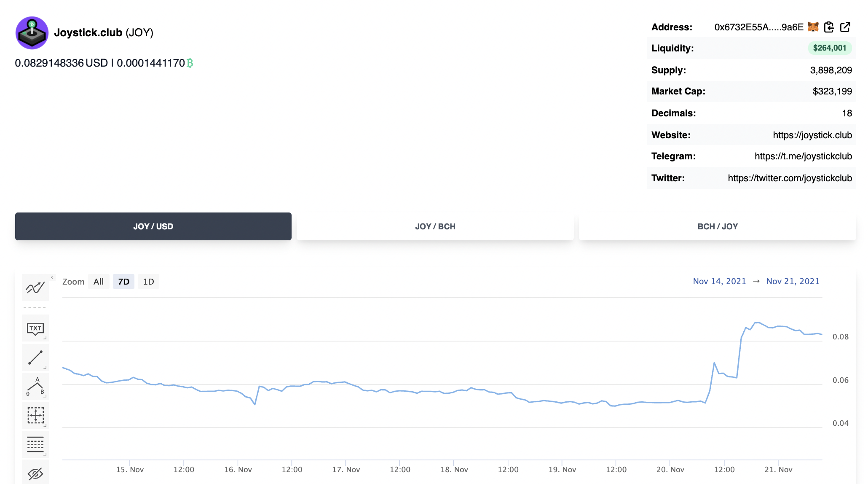
Task: Copy the contract address
Action: point(829,27)
